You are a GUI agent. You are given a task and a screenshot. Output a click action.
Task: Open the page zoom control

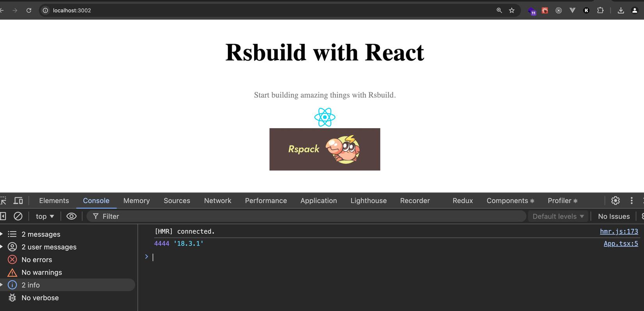pyautogui.click(x=499, y=11)
